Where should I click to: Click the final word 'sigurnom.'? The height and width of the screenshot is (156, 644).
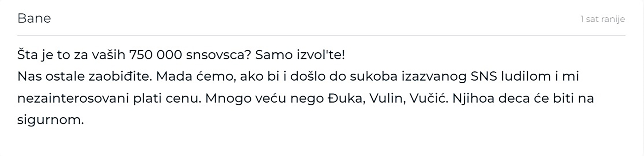50,120
